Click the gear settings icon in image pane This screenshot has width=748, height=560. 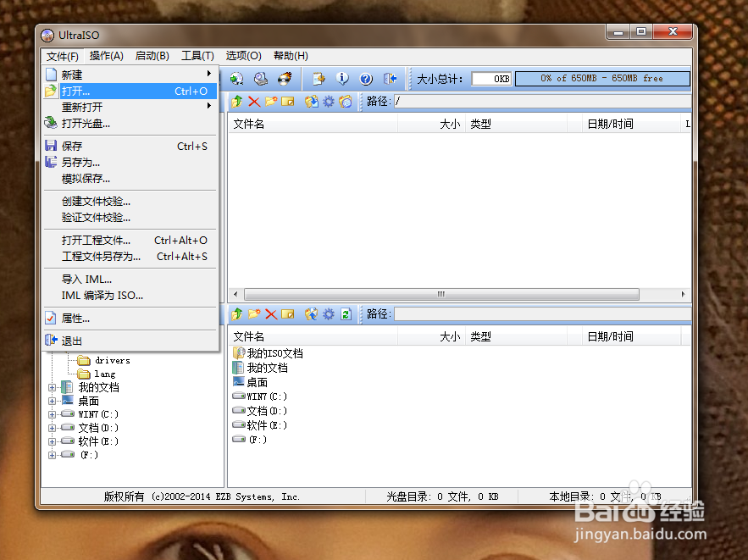(x=329, y=101)
